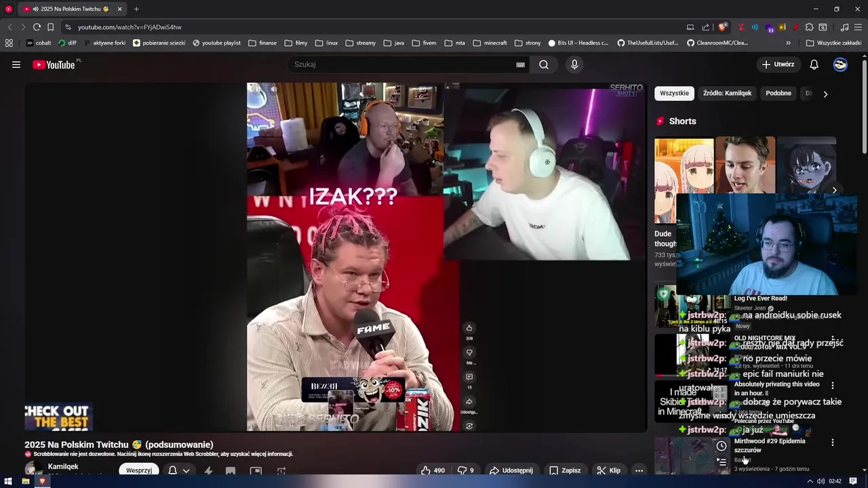Image resolution: width=868 pixels, height=488 pixels.
Task: Open options for Absolutely privating this video
Action: pos(833,385)
